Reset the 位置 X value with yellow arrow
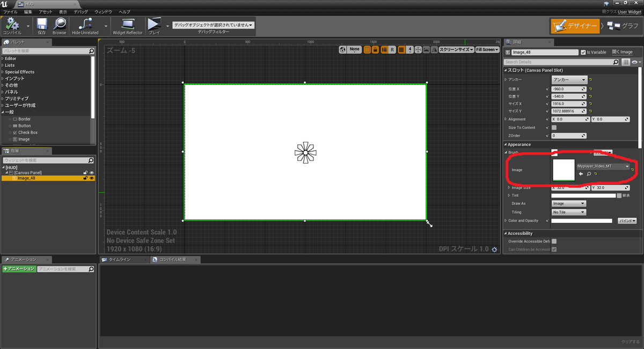The image size is (644, 349). coord(591,89)
